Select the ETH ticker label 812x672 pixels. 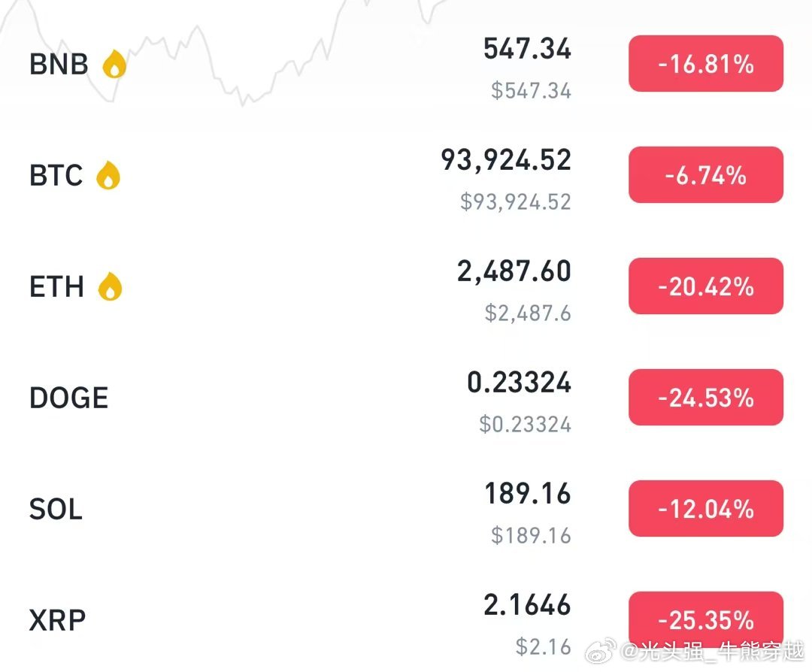[x=56, y=286]
